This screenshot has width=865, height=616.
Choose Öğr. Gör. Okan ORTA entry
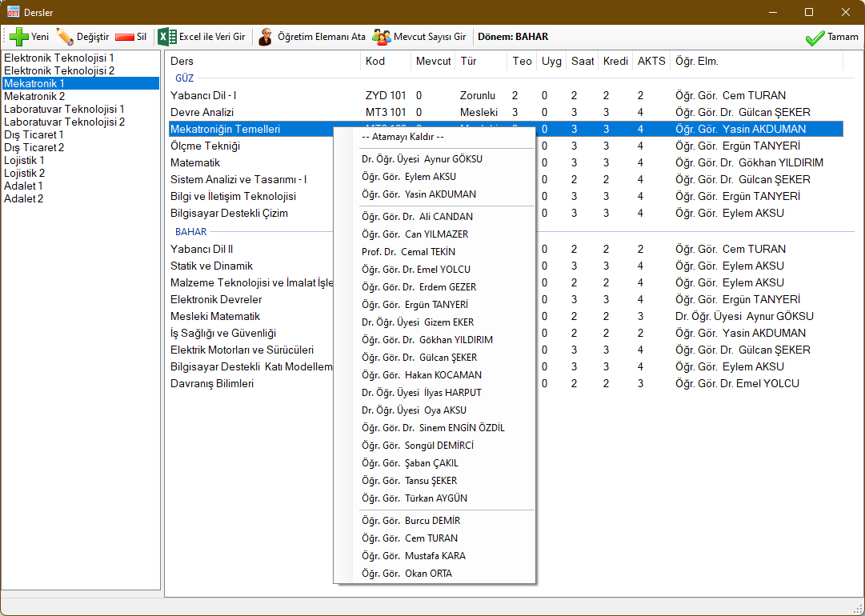pos(406,574)
